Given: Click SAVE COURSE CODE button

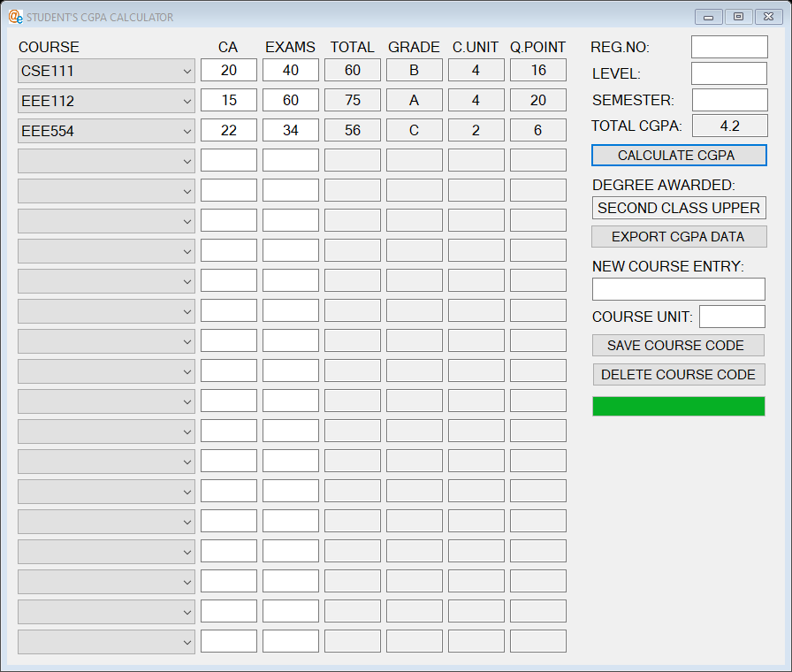Looking at the screenshot, I should (x=678, y=345).
